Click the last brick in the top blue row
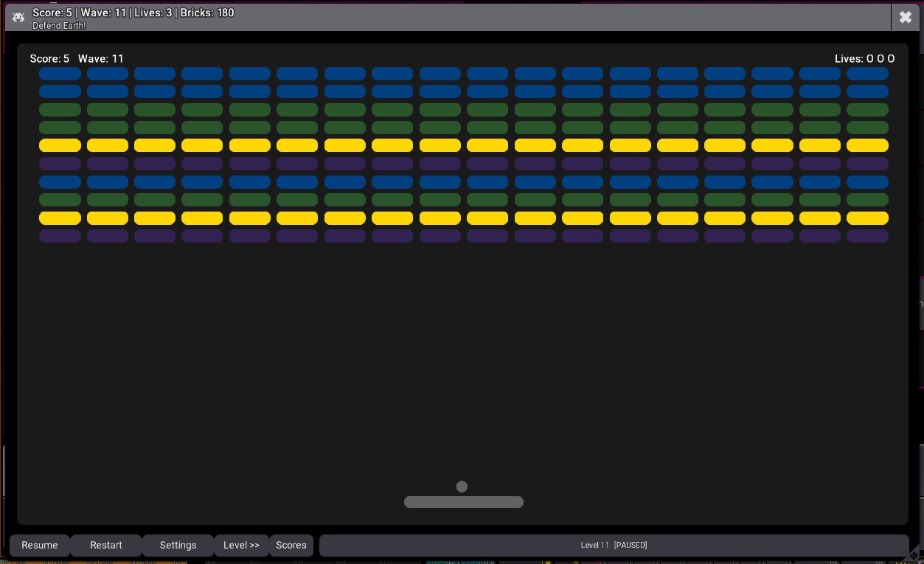Screen dimensions: 924x564 (867, 74)
